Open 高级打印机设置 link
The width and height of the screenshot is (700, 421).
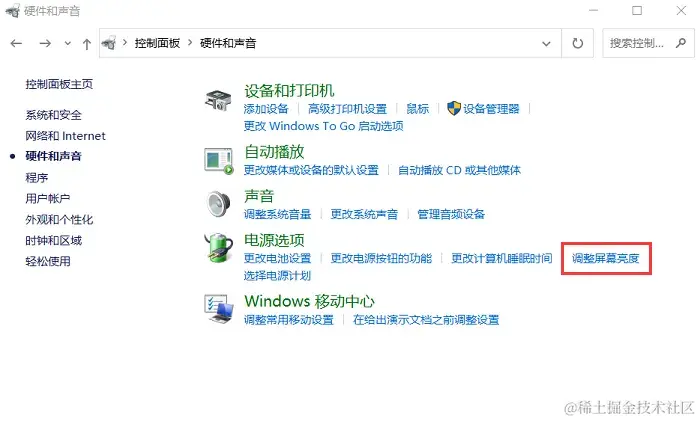pyautogui.click(x=347, y=108)
